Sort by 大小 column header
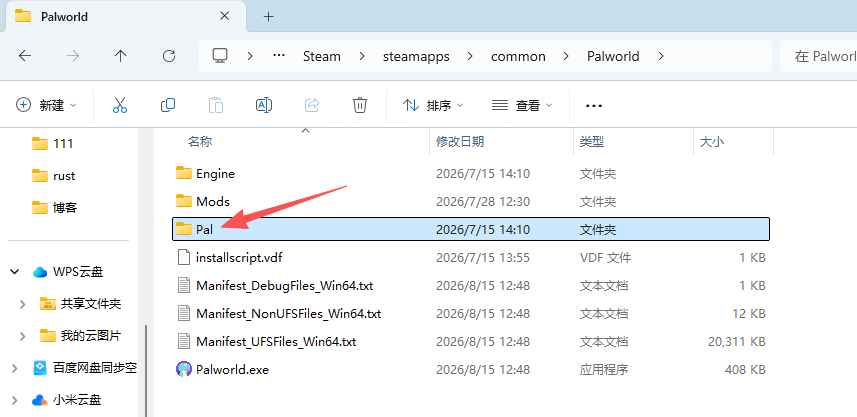The image size is (857, 417). [x=712, y=142]
